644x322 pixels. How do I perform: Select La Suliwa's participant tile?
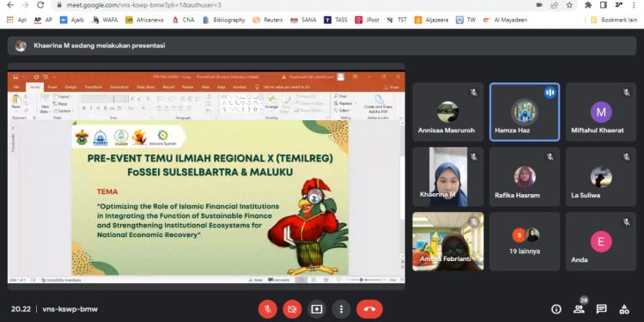[601, 177]
